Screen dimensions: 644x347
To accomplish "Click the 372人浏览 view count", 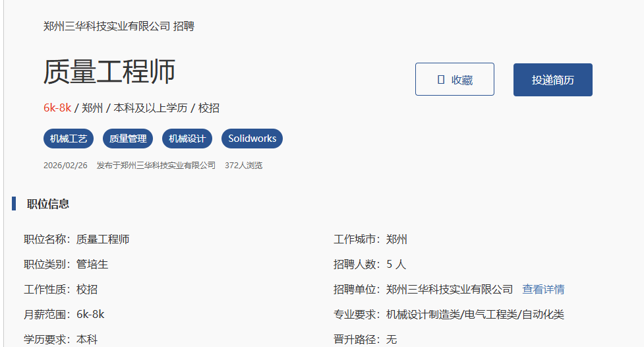I will click(x=243, y=166).
